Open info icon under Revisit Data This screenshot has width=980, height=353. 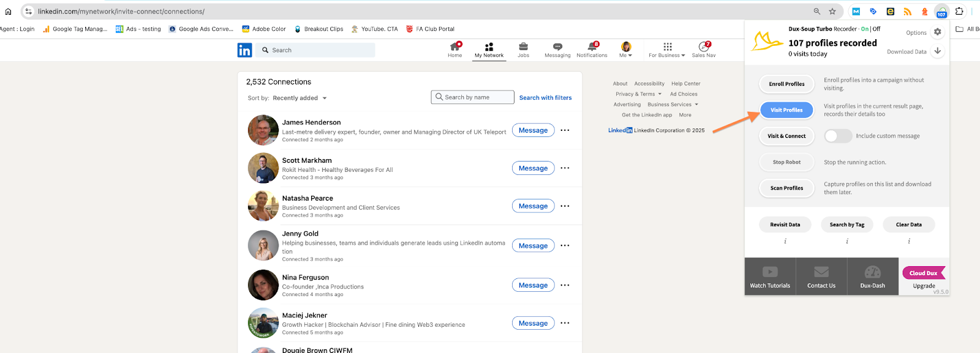coord(785,241)
